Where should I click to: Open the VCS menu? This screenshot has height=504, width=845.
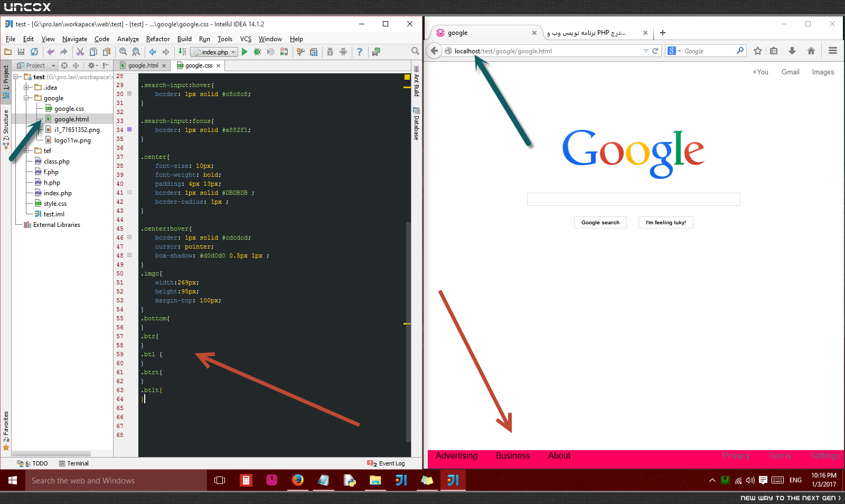(246, 39)
